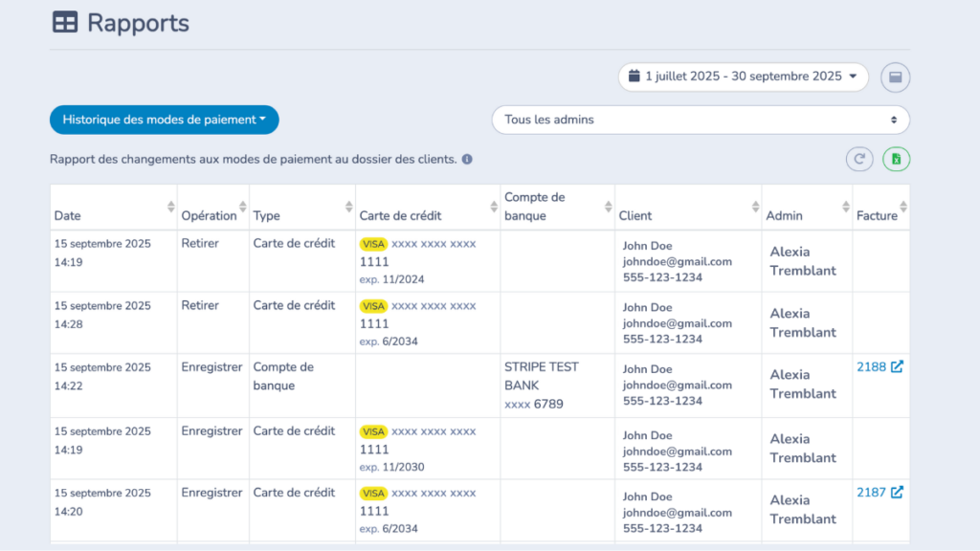
Task: Click the card-style view icon near the date range
Action: [x=895, y=77]
